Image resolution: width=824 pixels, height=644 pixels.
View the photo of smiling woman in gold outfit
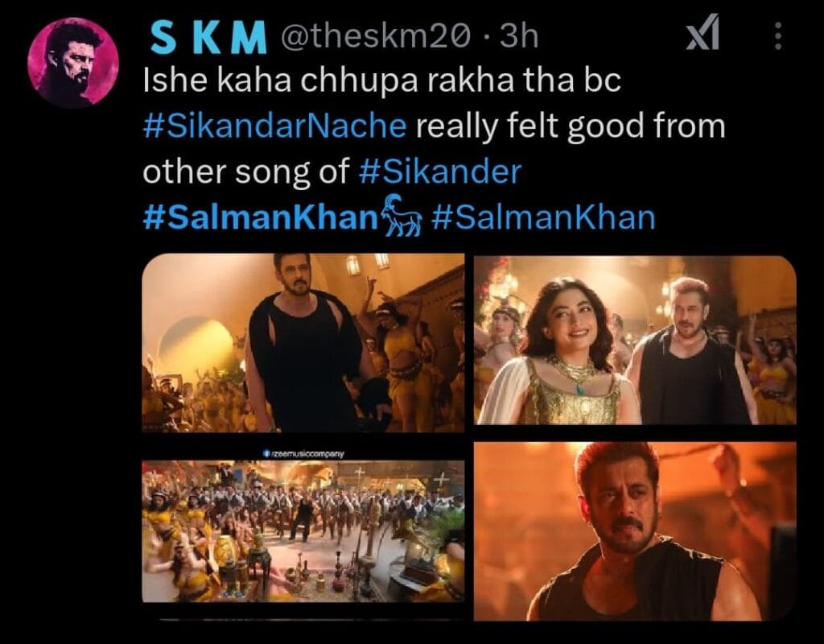pyautogui.click(x=635, y=341)
